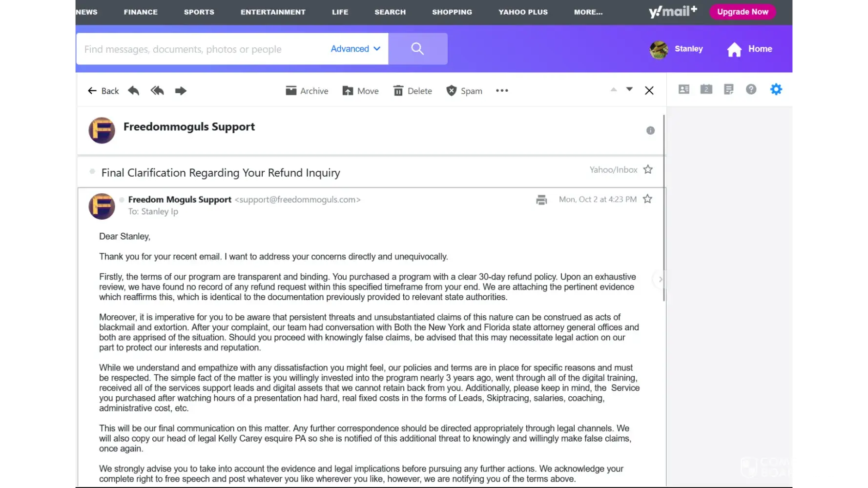
Task: Go to next message with down arrow
Action: [629, 89]
